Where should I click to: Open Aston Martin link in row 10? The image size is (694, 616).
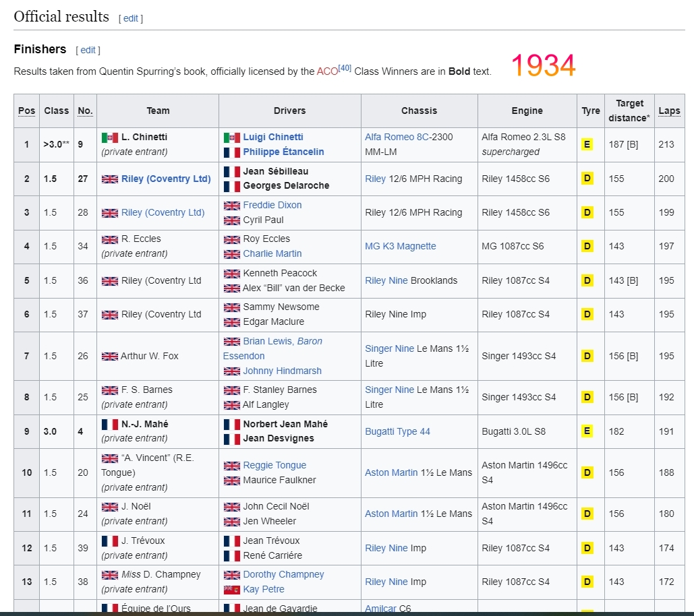pos(391,472)
